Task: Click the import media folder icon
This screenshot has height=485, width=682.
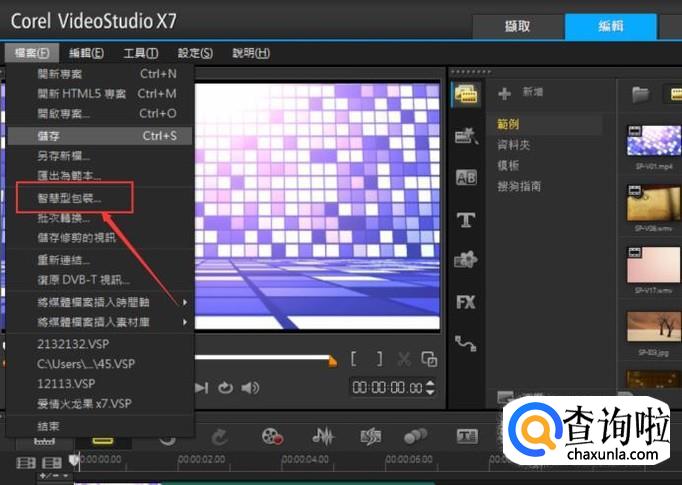Action: pos(640,94)
